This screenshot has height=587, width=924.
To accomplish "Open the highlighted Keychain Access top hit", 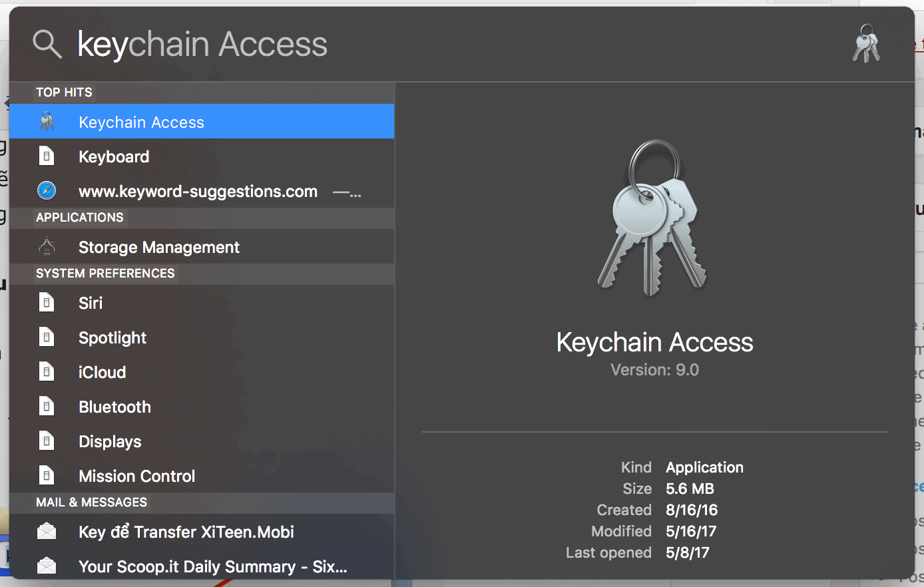I will coord(141,121).
